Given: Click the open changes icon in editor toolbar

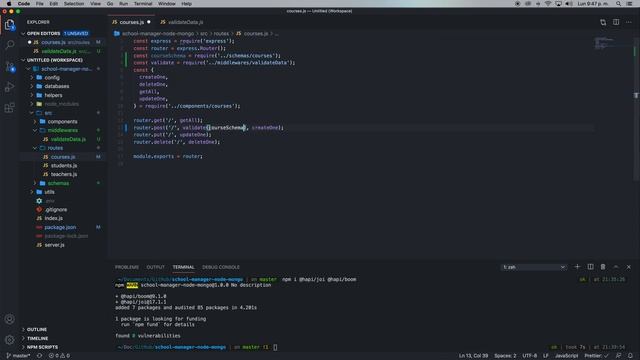Looking at the screenshot, I should [603, 22].
